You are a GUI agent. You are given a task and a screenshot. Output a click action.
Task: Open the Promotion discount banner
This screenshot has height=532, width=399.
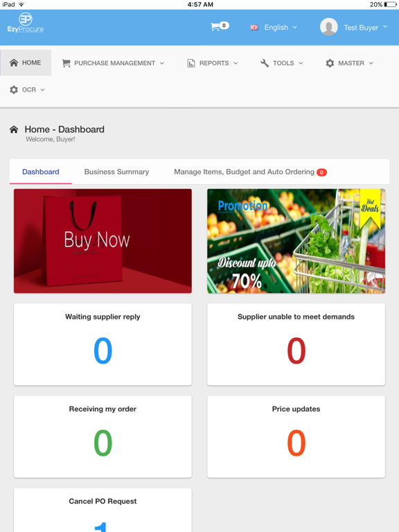[296, 241]
